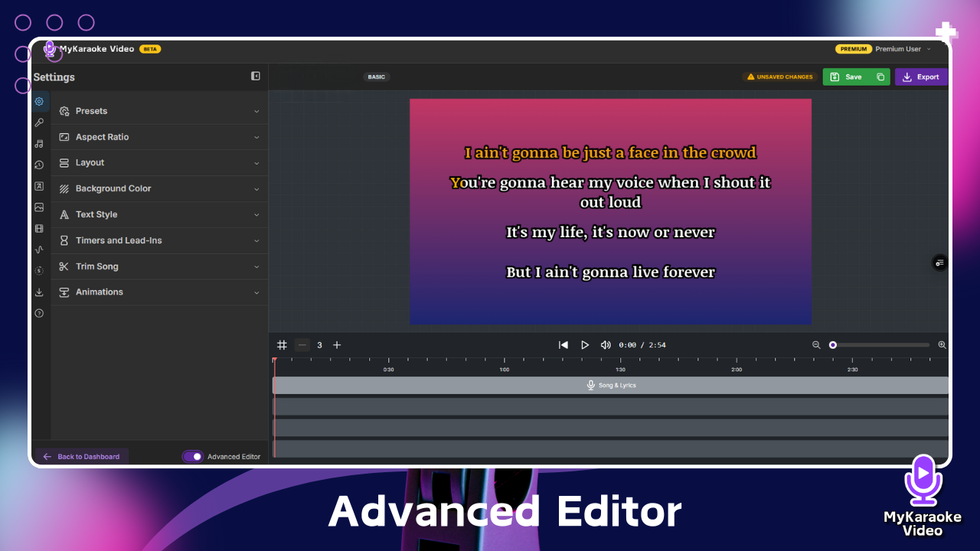Turn off the Advanced Editor switch
Viewport: 980px width, 551px height.
(x=193, y=457)
